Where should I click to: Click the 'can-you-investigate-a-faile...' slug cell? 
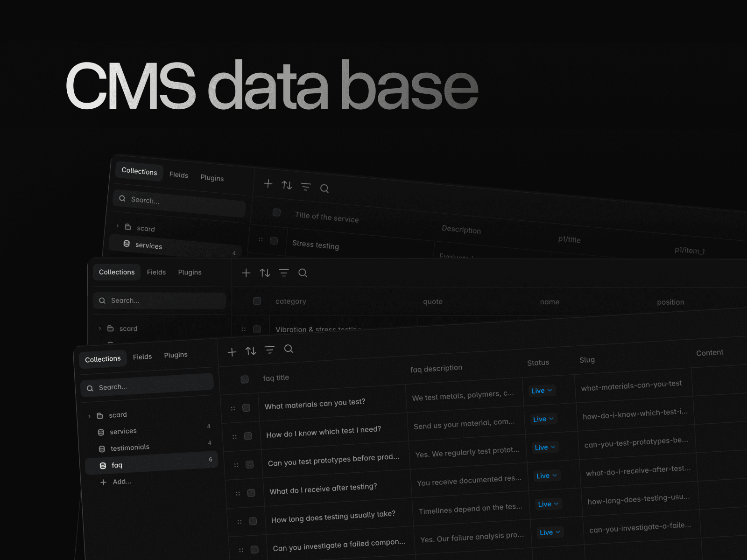(640, 527)
